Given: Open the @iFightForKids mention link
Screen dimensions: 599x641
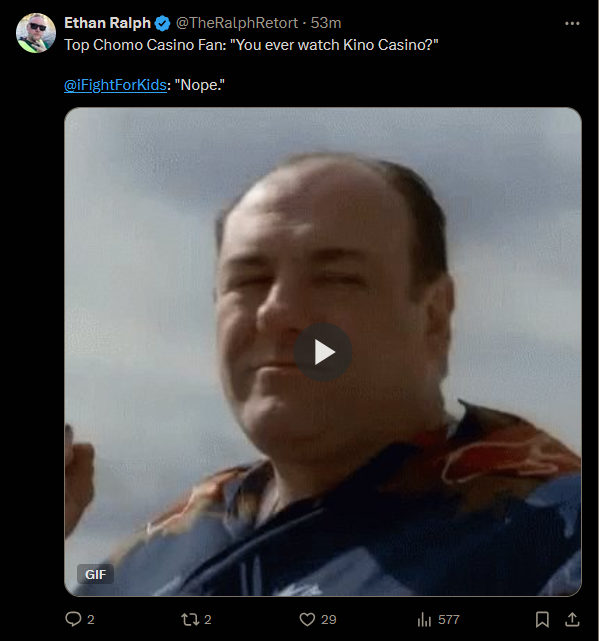Looking at the screenshot, I should point(115,85).
